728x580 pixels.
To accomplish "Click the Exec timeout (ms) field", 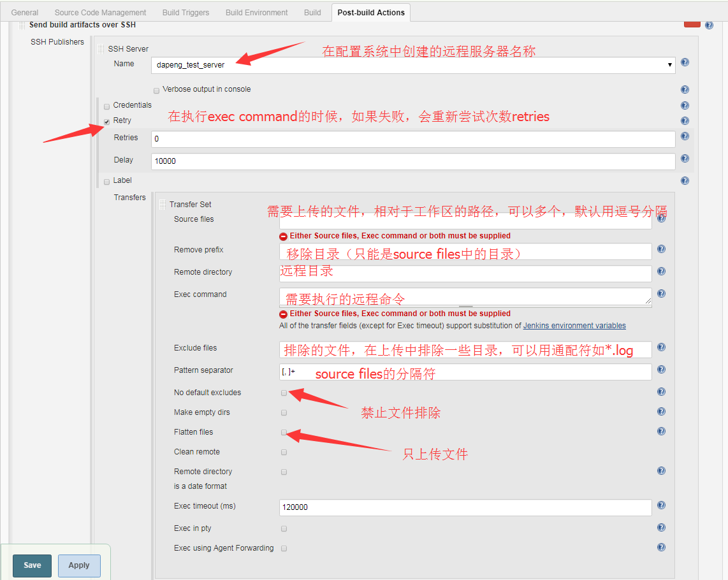I will pyautogui.click(x=465, y=507).
